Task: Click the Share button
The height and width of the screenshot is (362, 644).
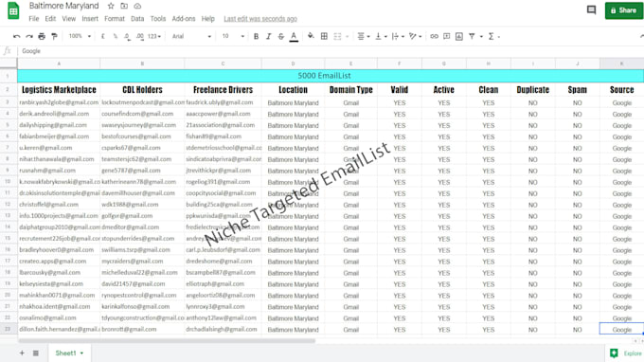Action: point(623,10)
